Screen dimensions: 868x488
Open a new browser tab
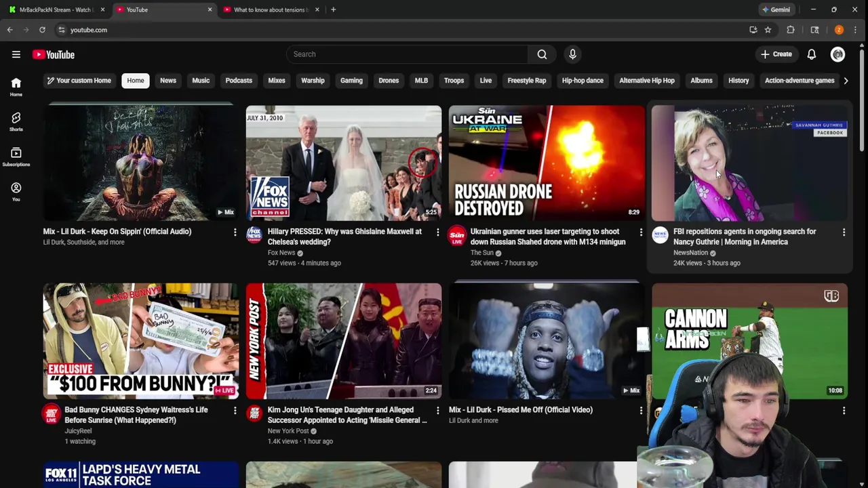coord(333,9)
